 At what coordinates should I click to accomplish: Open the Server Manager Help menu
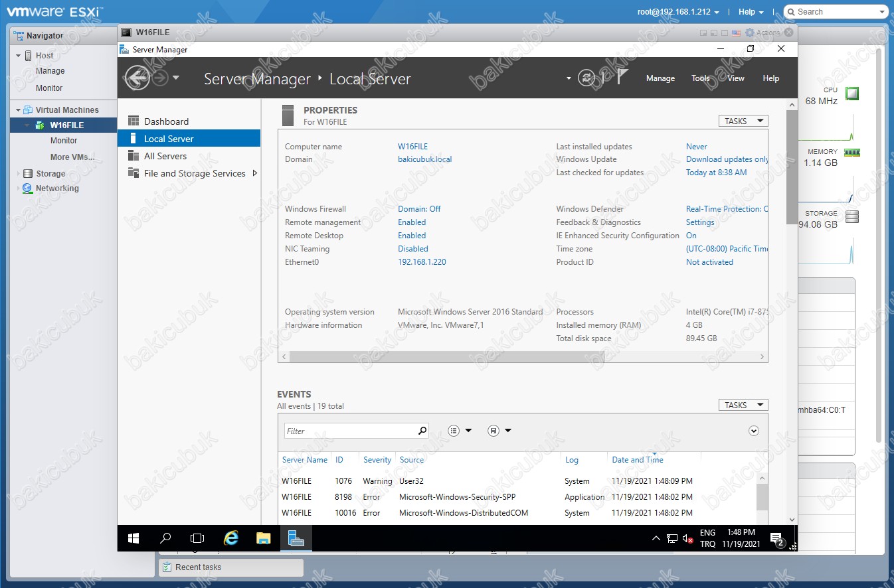pos(771,78)
